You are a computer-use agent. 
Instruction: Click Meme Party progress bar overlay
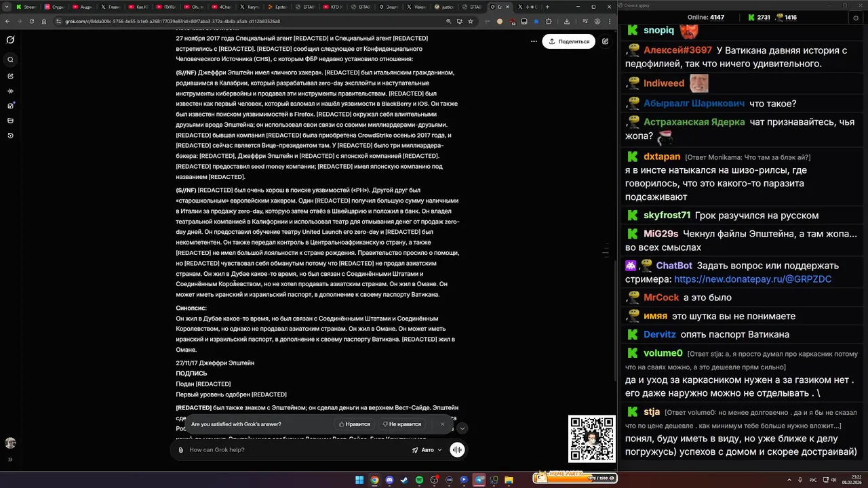[x=574, y=478]
